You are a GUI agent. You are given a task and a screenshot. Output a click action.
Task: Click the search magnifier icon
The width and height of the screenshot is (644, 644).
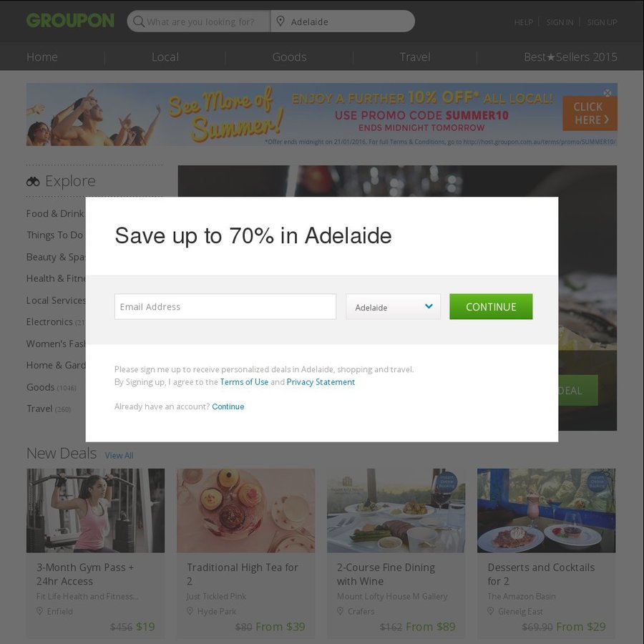pos(139,21)
